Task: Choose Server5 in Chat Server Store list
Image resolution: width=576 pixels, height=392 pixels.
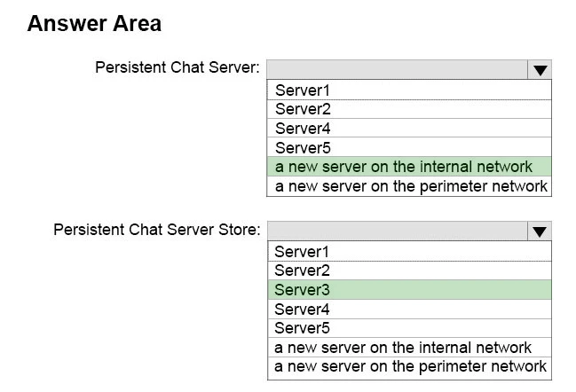Action: 408,328
